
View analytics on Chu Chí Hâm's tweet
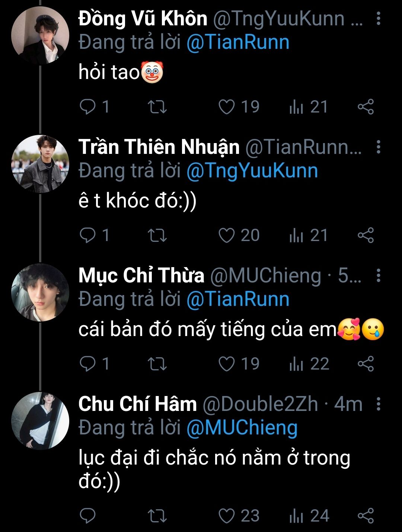pyautogui.click(x=296, y=516)
